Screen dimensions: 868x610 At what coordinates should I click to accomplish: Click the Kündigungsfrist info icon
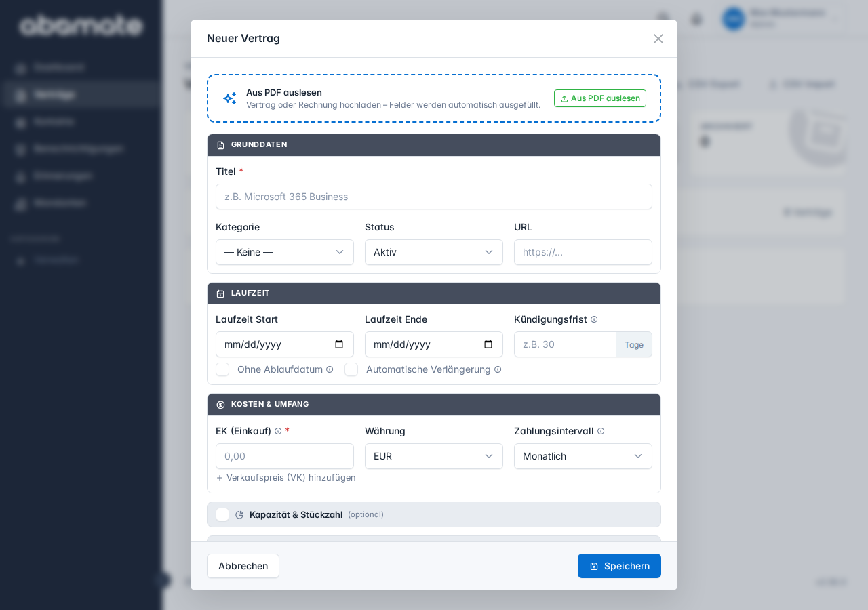[x=594, y=319]
